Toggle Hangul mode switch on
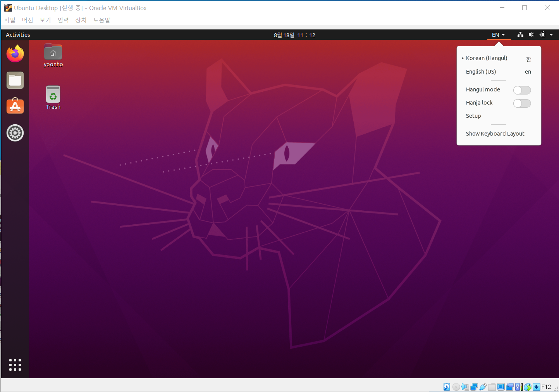 click(x=522, y=90)
